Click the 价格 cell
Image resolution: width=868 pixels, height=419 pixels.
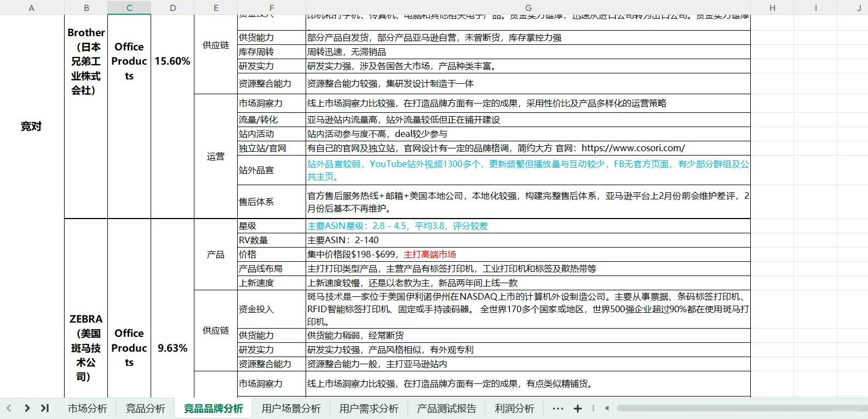coord(272,255)
